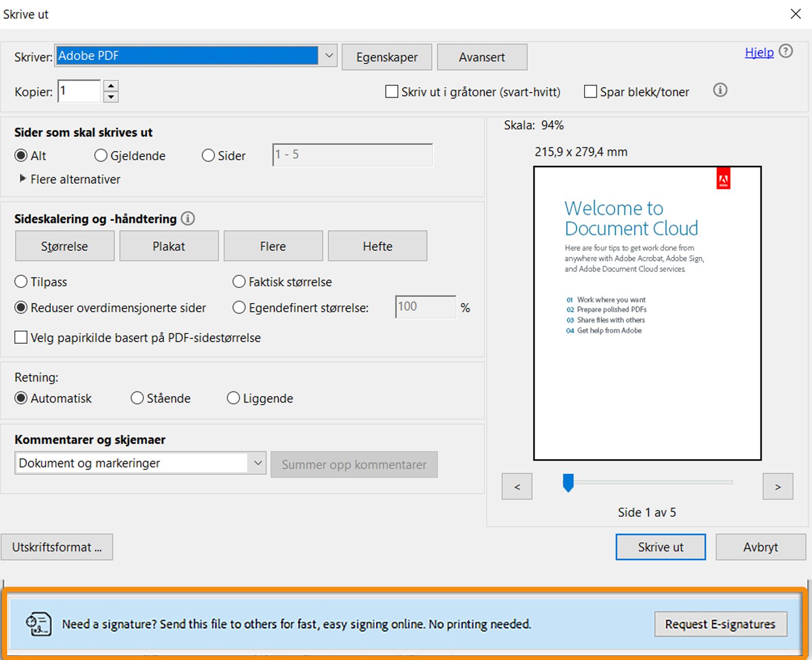Click Summer opp kommentarer button
Screen dimensions: 812x660
[x=354, y=465]
